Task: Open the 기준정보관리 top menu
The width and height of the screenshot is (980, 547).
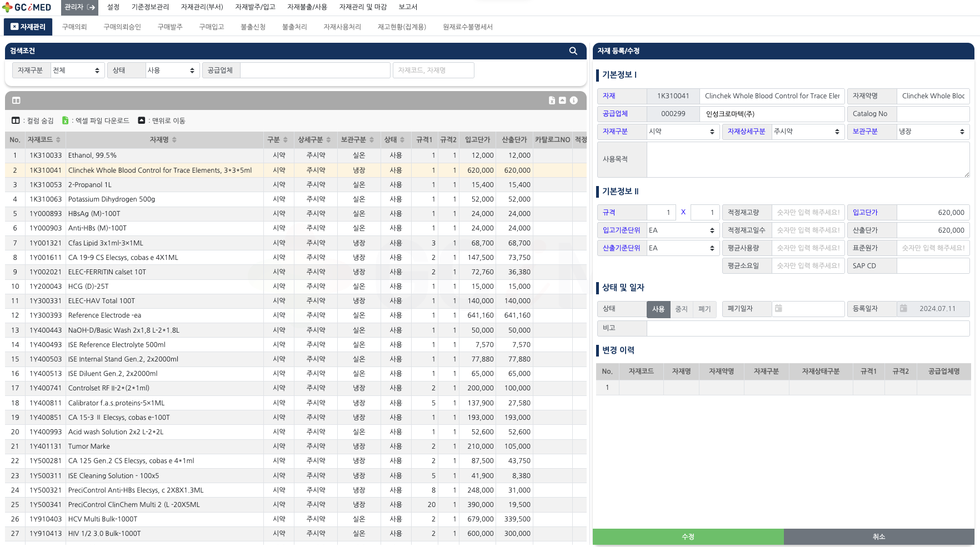Action: tap(150, 7)
